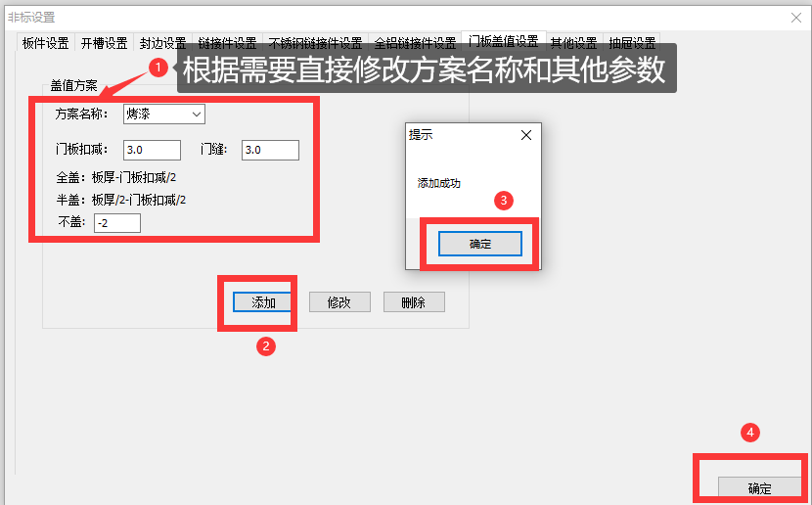812x505 pixels.
Task: Expand the 方案名称 dropdown showing 烤漆
Action: click(164, 114)
